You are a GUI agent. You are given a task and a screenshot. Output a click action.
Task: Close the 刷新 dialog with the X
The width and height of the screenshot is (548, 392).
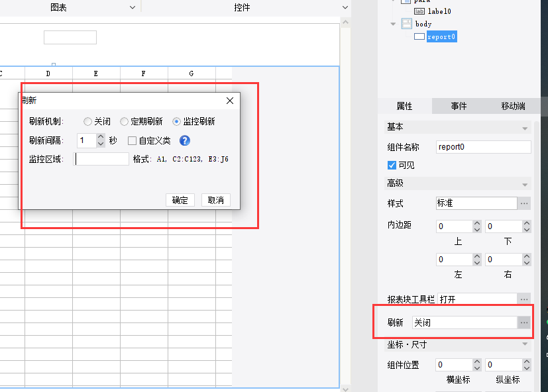[230, 101]
